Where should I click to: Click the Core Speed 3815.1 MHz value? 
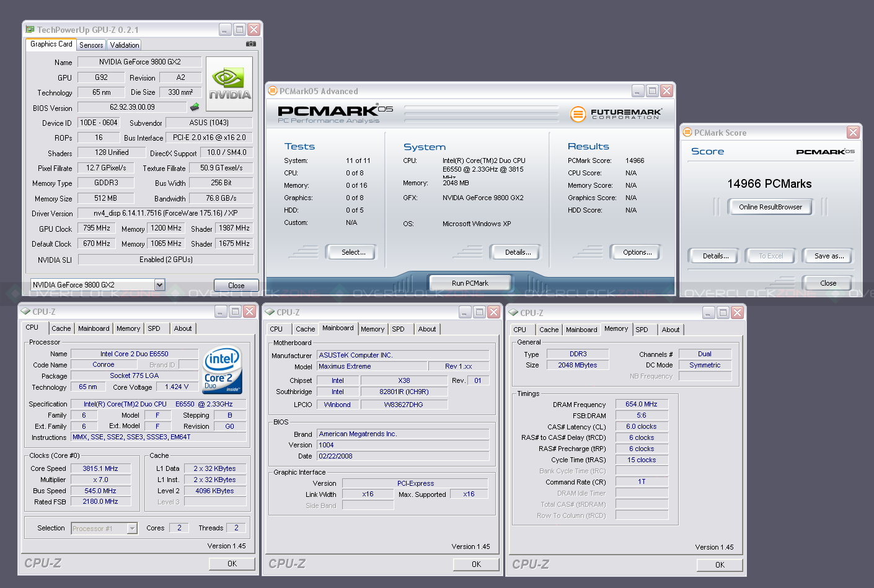100,468
